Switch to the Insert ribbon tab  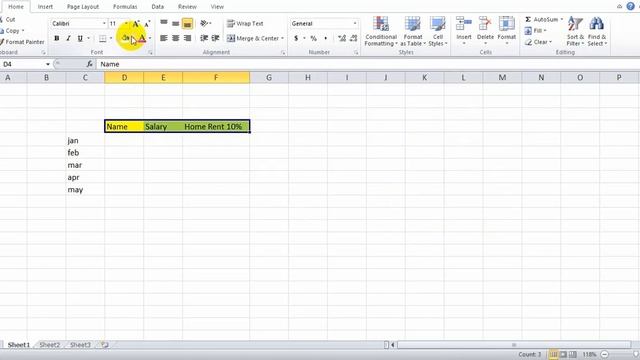[x=45, y=7]
